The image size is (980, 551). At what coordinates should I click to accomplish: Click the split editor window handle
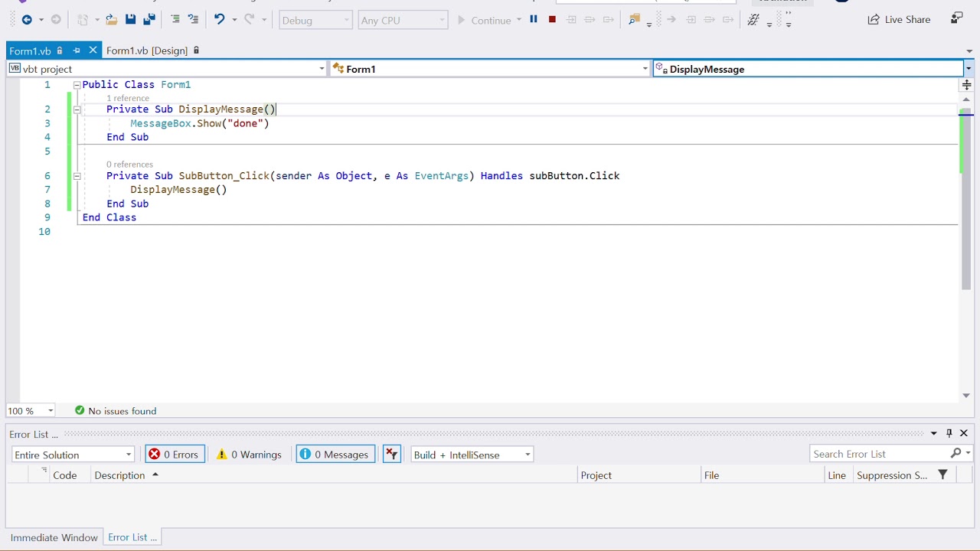[x=967, y=85]
